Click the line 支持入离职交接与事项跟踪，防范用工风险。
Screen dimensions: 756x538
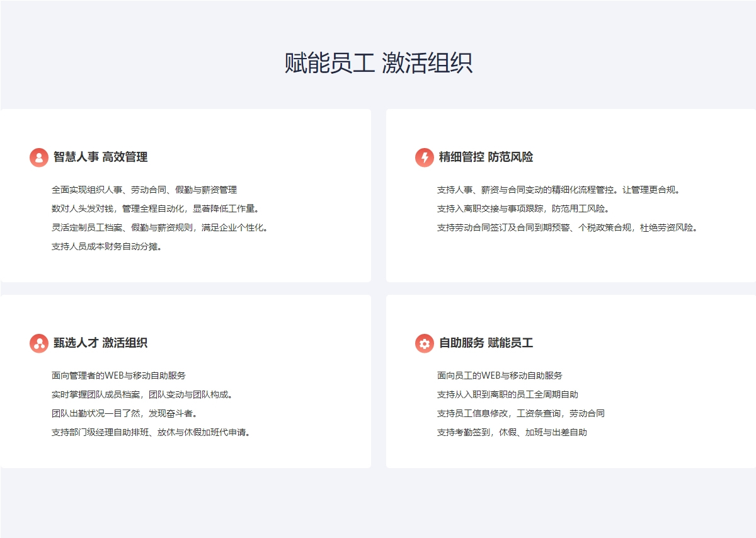click(x=524, y=209)
